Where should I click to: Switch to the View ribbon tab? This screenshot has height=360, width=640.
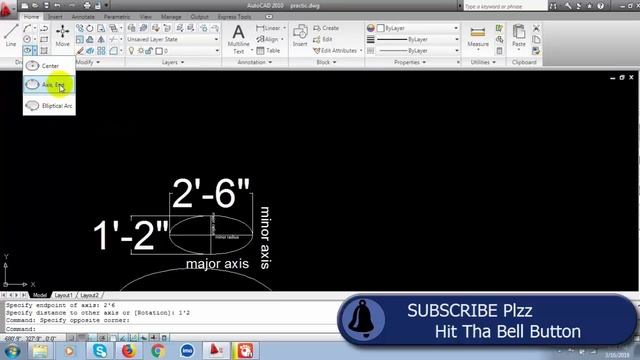146,17
